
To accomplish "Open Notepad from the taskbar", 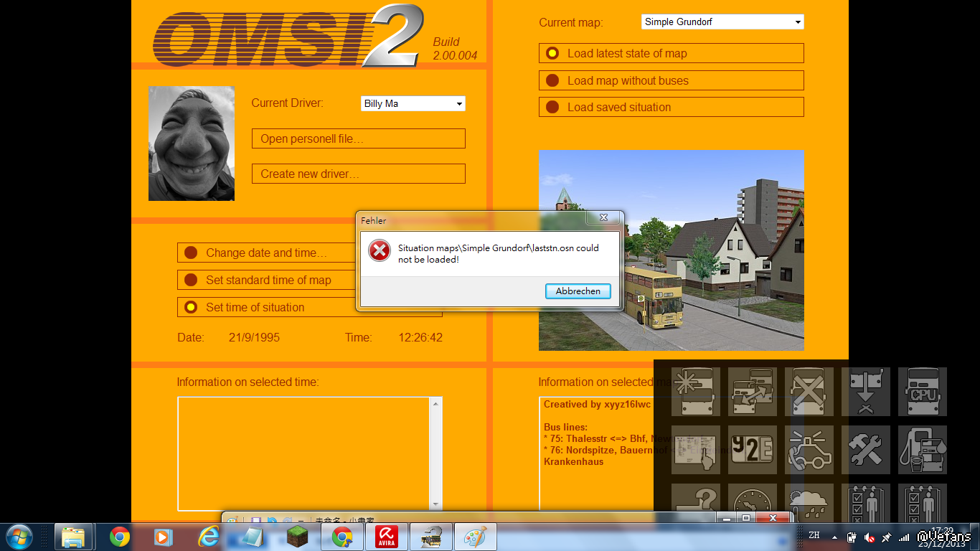I will click(x=253, y=537).
